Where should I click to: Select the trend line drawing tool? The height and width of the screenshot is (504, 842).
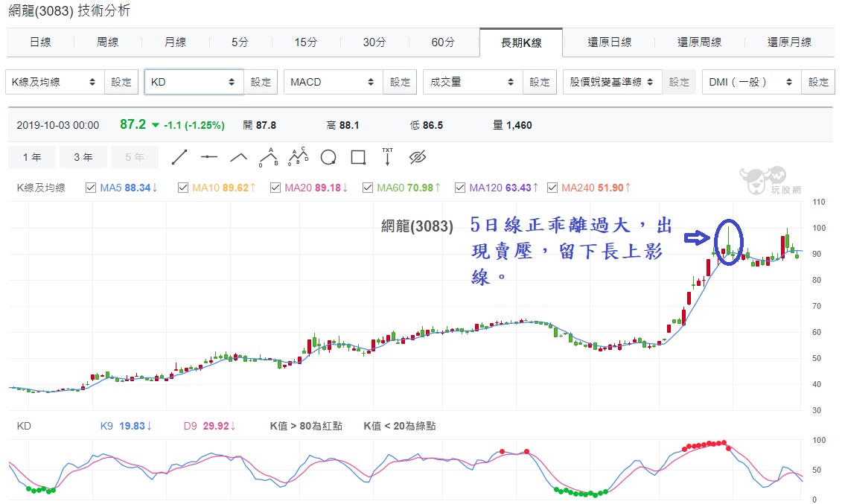coord(179,157)
